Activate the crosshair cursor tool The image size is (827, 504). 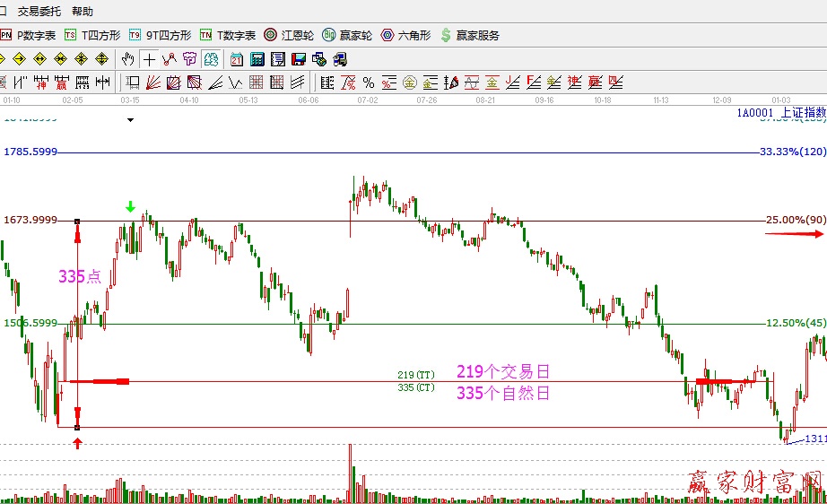(149, 59)
